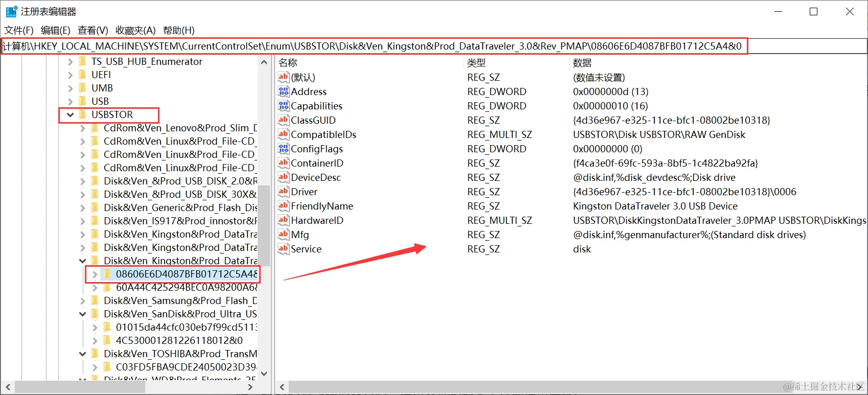868x395 pixels.
Task: Click the 0x00000010 (16) data cell
Action: (610, 106)
